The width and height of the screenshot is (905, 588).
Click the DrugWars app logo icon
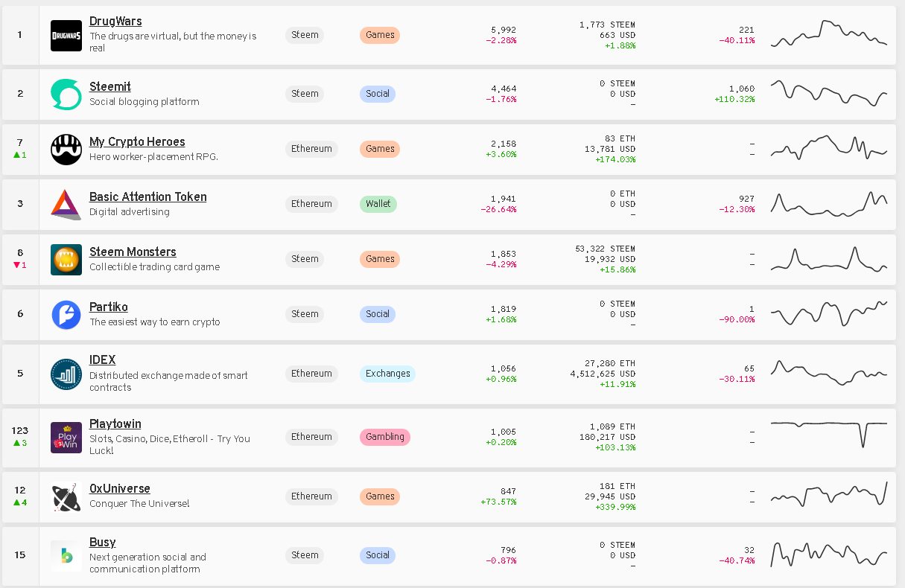tap(66, 36)
